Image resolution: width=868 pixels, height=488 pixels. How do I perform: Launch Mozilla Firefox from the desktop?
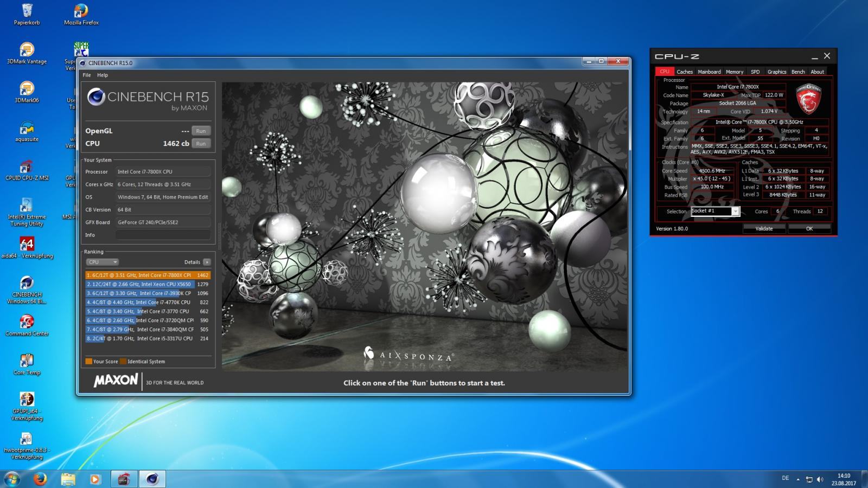pos(81,14)
